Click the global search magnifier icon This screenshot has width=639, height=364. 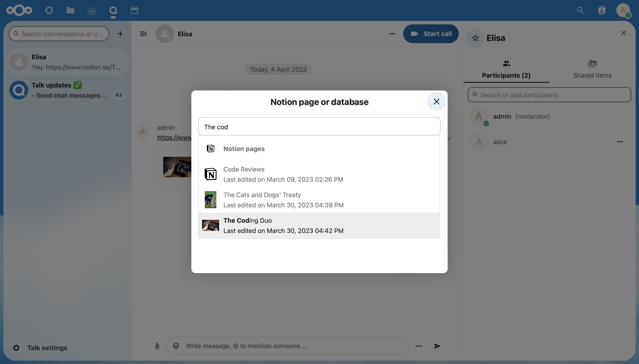click(580, 10)
